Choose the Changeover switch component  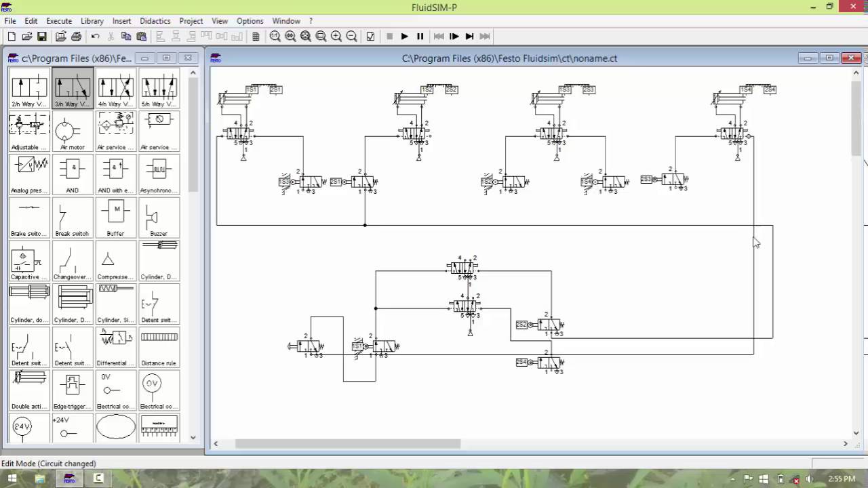click(73, 262)
